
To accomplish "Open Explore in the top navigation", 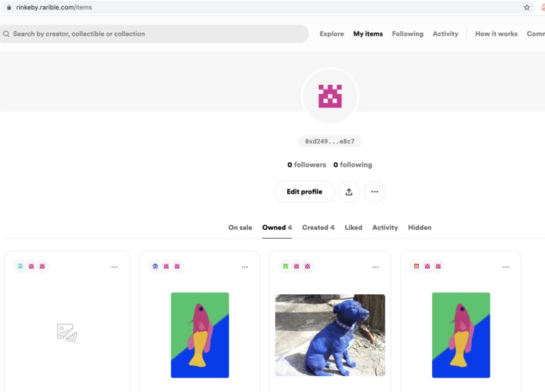I will [x=332, y=34].
